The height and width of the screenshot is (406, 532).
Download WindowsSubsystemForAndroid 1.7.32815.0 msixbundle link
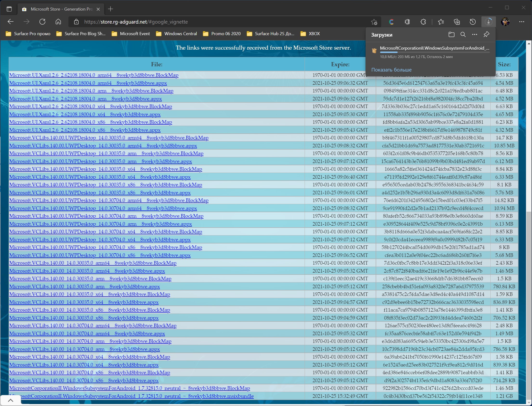[131, 396]
